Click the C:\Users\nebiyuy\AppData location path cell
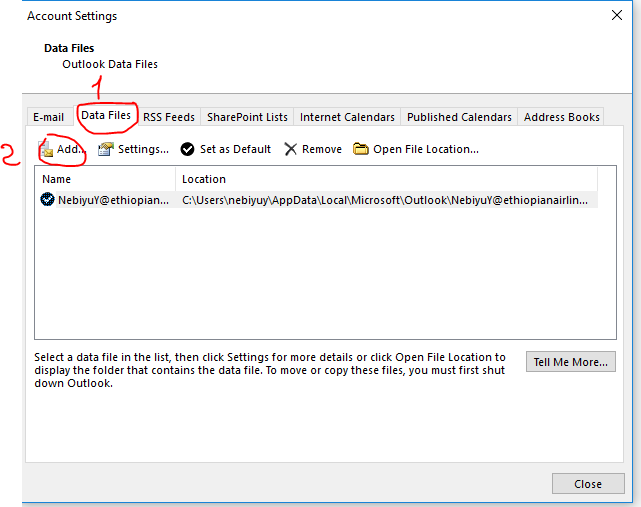641x507 pixels. point(385,200)
